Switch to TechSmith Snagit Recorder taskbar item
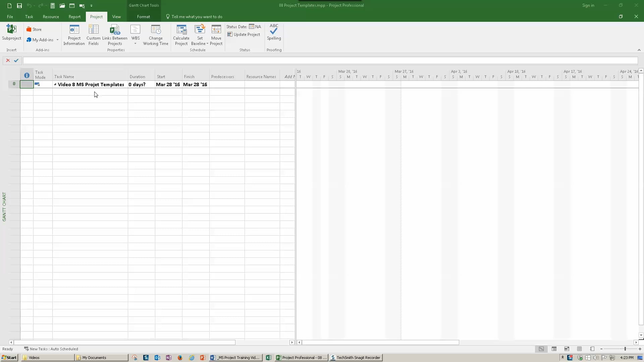Screen dimensions: 644x362 pos(356,358)
